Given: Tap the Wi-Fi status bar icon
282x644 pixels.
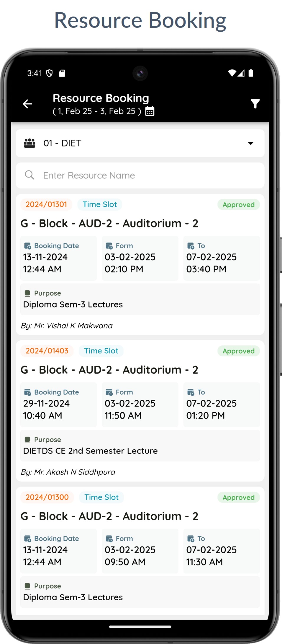Looking at the screenshot, I should click(232, 73).
